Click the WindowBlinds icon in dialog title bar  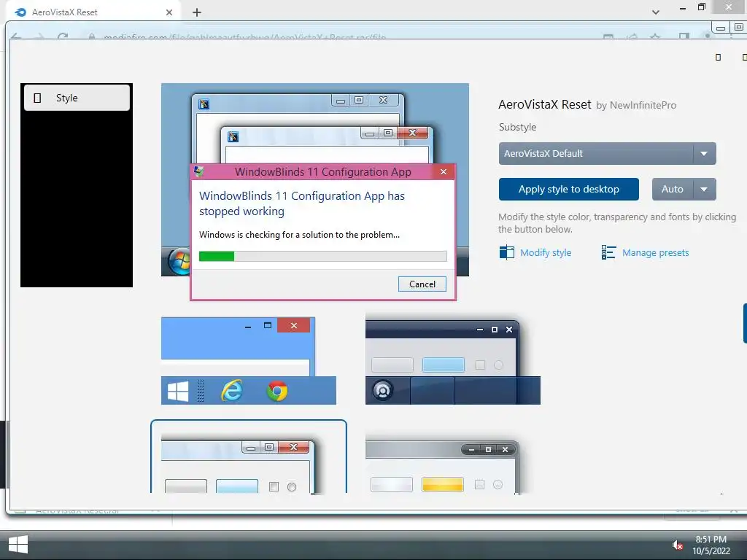tap(199, 171)
